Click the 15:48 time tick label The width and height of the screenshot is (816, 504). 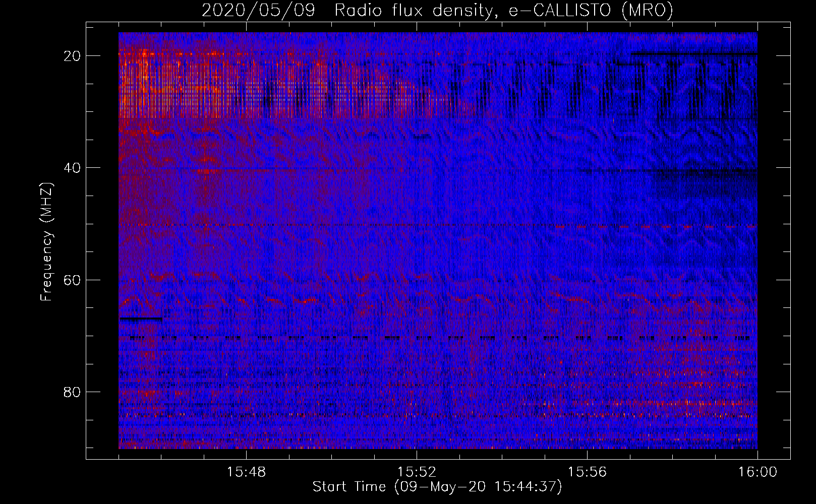tap(246, 472)
